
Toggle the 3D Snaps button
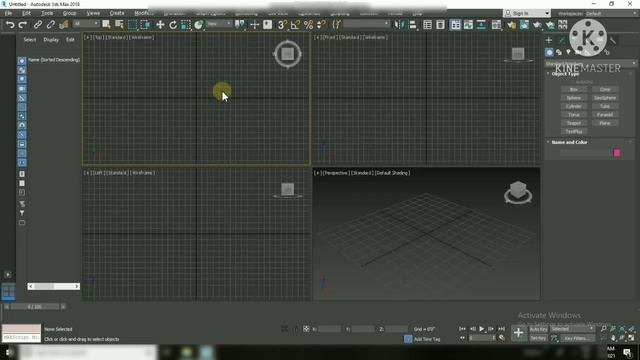(x=281, y=25)
